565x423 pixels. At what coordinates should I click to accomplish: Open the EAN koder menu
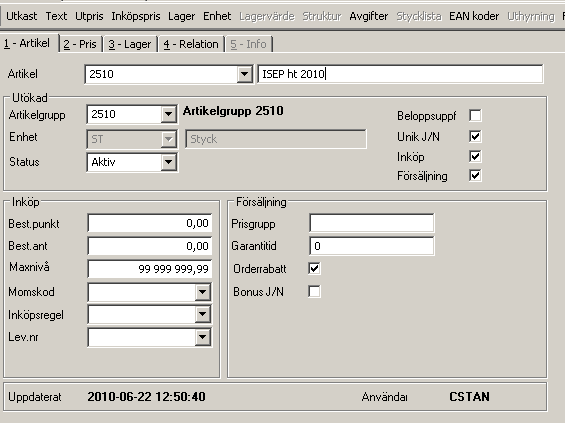tap(474, 16)
